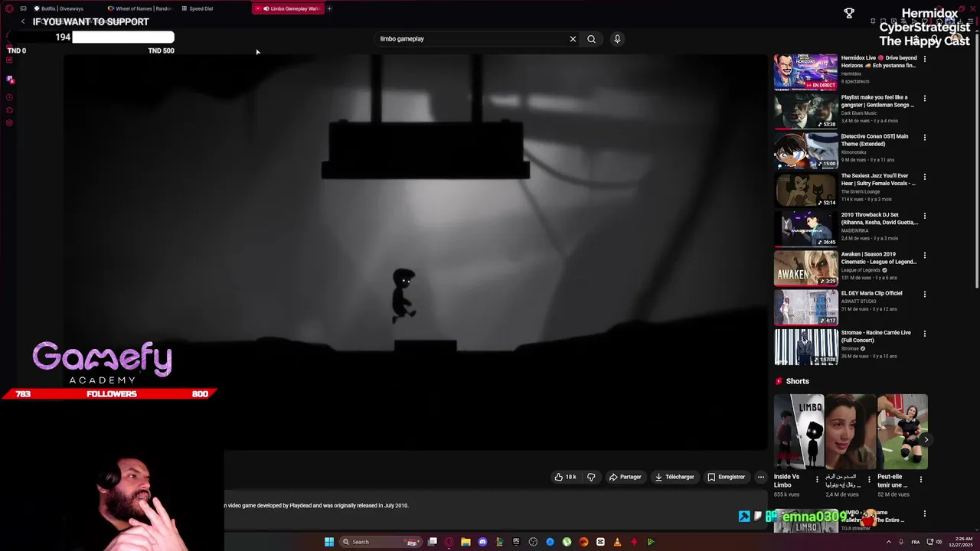Open CapCut from the taskbar
This screenshot has height=551, width=980.
[x=600, y=542]
